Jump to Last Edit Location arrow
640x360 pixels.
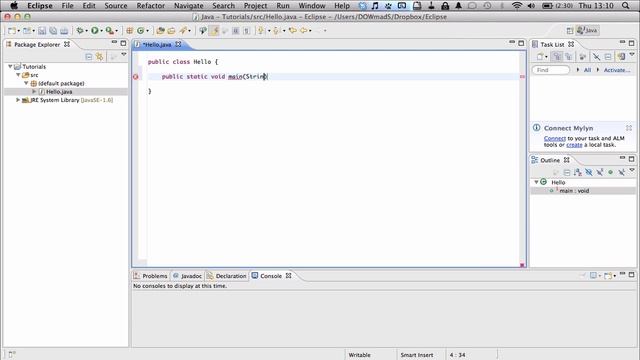[293, 31]
